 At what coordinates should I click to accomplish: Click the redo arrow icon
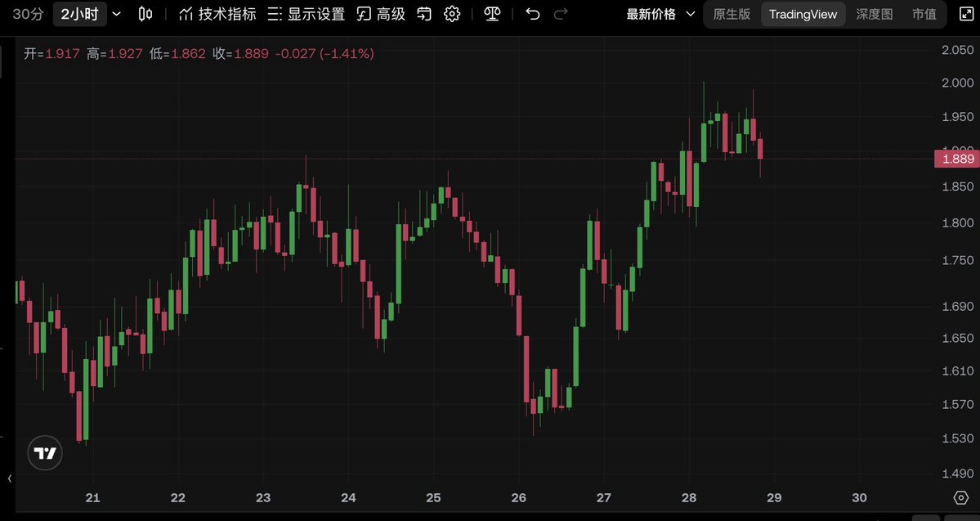pos(561,14)
